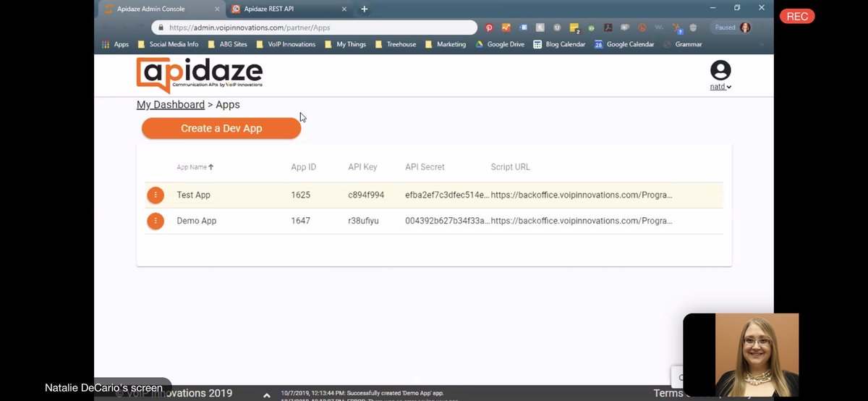Viewport: 868px width, 401px height.
Task: Click the red REC recording indicator
Action: [x=797, y=17]
